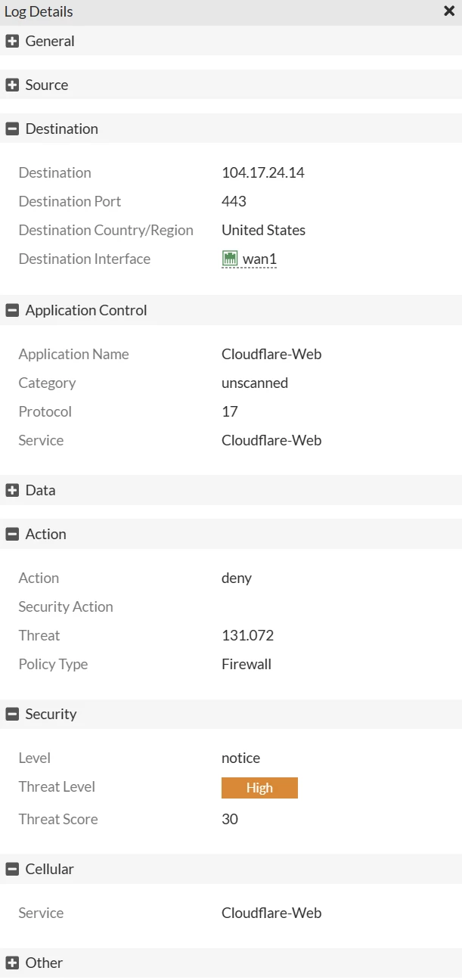
Task: Click the Destination section header label
Action: pyautogui.click(x=62, y=129)
